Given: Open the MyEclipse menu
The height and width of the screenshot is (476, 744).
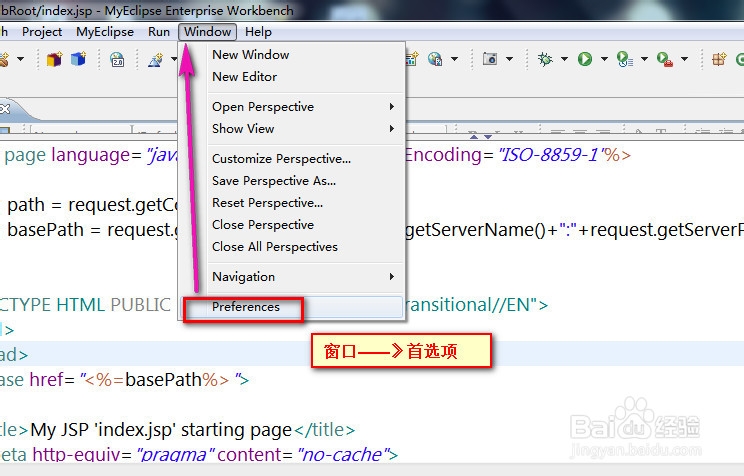Looking at the screenshot, I should 105,32.
